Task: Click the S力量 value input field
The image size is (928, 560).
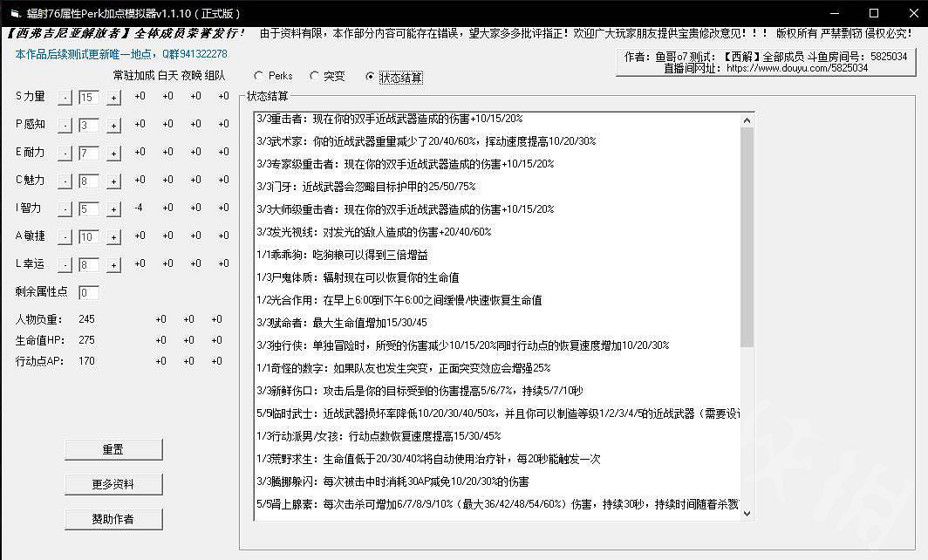Action: tap(89, 98)
